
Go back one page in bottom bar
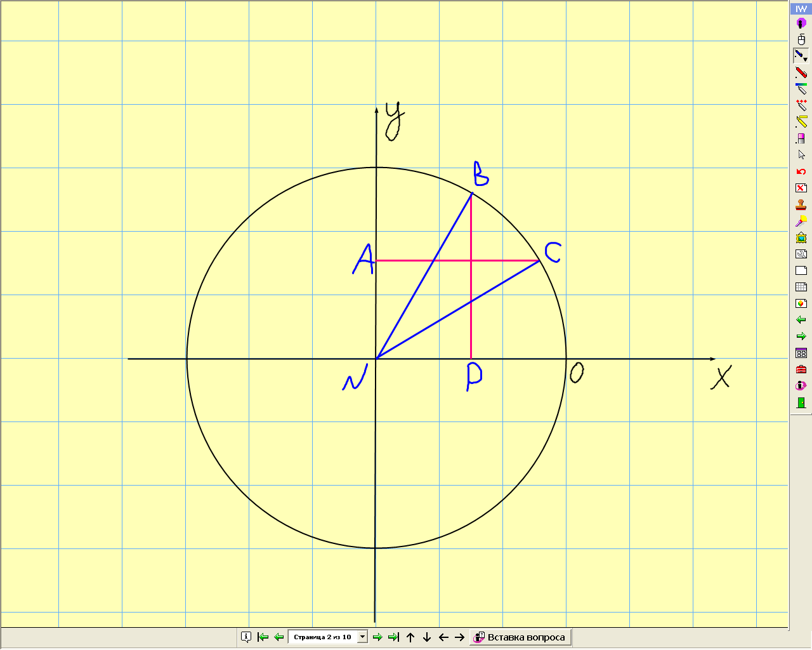[278, 637]
